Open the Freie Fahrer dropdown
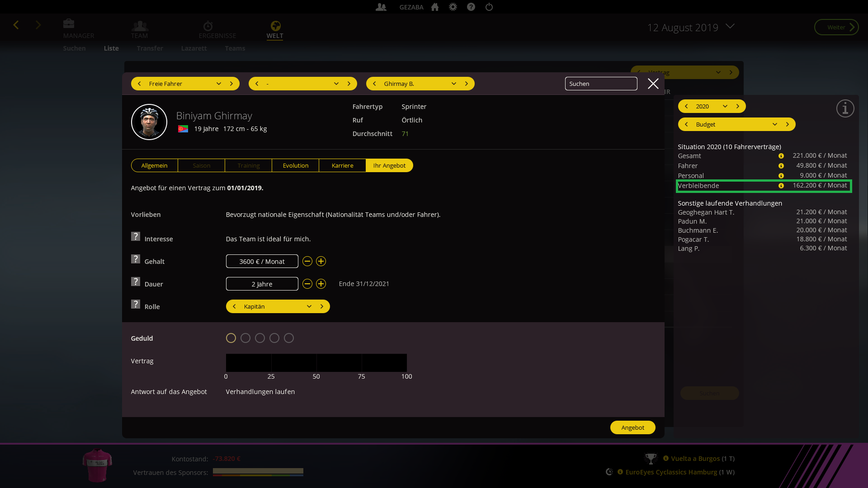868x488 pixels. pos(219,84)
